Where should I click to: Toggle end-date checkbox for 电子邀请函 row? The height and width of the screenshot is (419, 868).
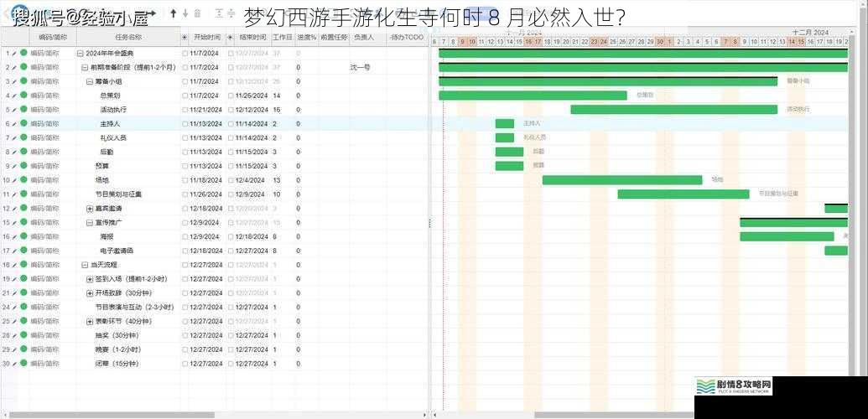(231, 251)
